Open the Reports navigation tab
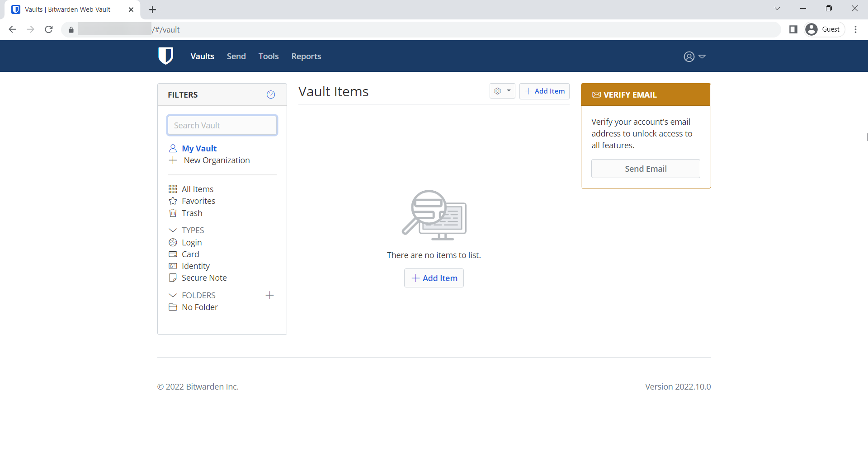 (306, 56)
